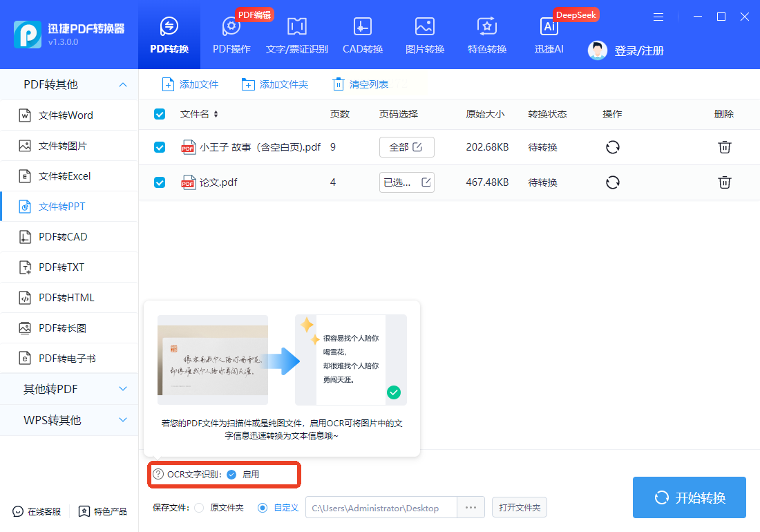Screen dimensions: 760x532
Task: Open the 图片转换 tab
Action: coord(425,35)
